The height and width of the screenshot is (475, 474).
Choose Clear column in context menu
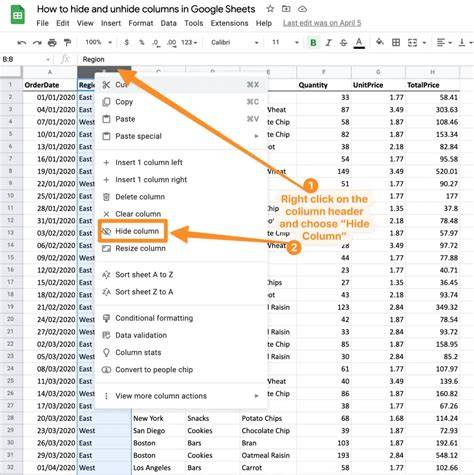pyautogui.click(x=181, y=214)
